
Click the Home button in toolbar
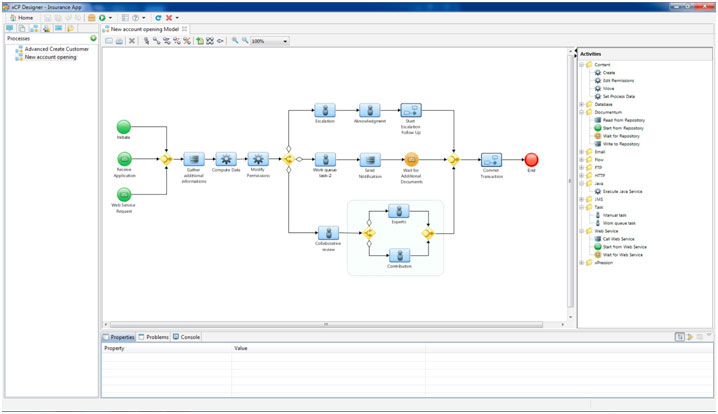(x=20, y=18)
